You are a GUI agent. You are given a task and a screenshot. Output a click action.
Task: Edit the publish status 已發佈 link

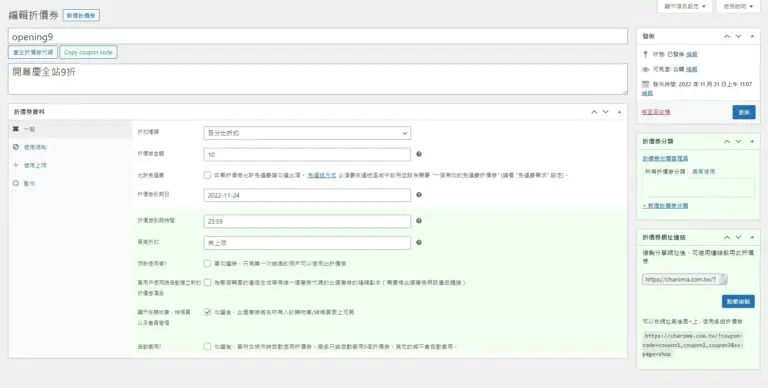(692, 54)
